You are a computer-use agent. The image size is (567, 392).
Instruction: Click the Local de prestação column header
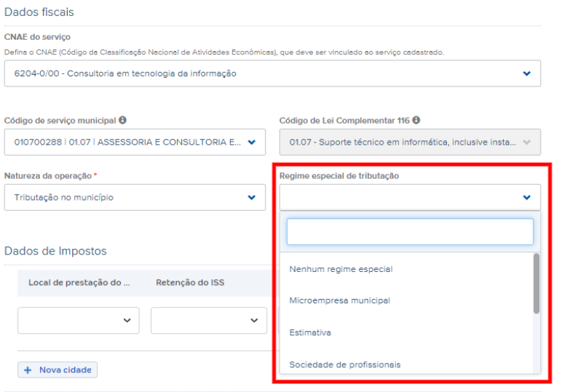(79, 283)
